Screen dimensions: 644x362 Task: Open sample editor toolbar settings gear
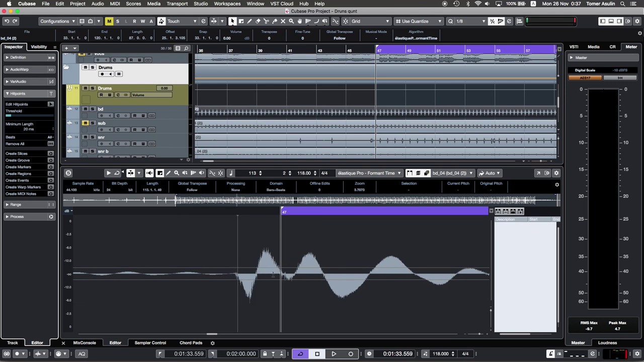pyautogui.click(x=556, y=173)
